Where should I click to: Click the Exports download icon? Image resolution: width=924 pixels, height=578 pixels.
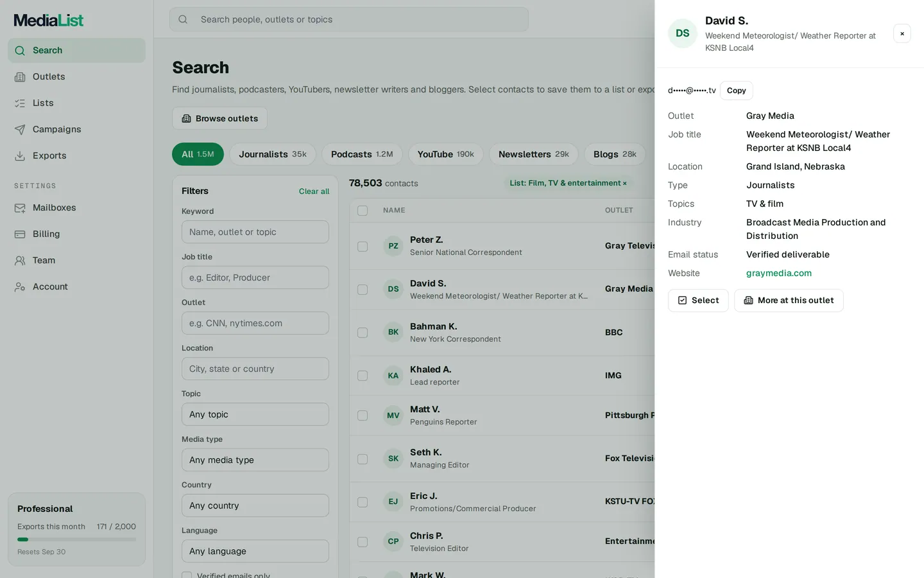pos(20,156)
